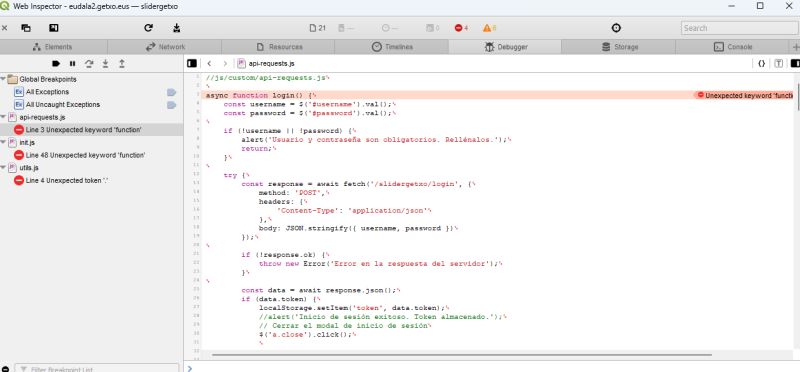The width and height of the screenshot is (800, 372).
Task: Focus the Search input field
Action: pyautogui.click(x=739, y=28)
